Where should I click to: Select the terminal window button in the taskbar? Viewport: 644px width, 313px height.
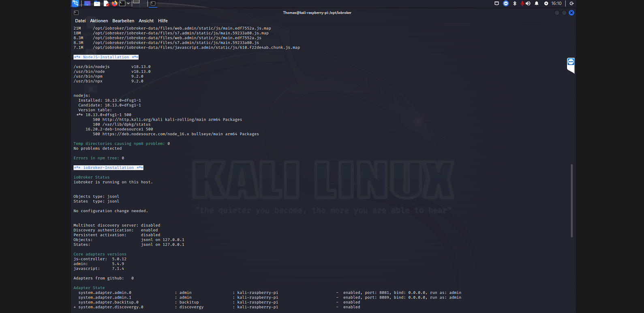click(153, 3)
